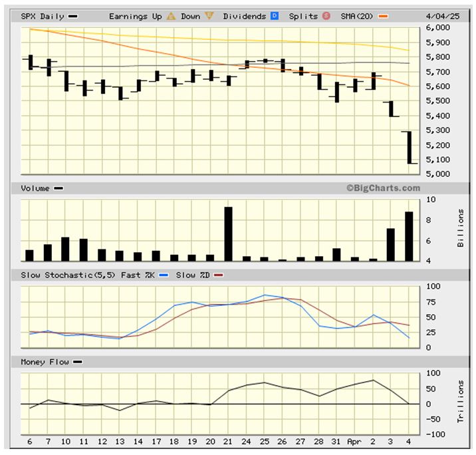Click the orange SMA(20) legend swatch
The height and width of the screenshot is (455, 476).
pyautogui.click(x=383, y=17)
